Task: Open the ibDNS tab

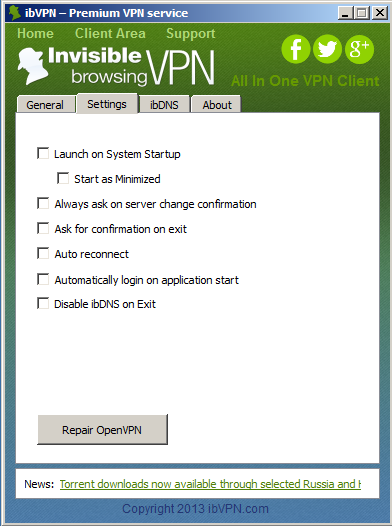Action: [164, 105]
